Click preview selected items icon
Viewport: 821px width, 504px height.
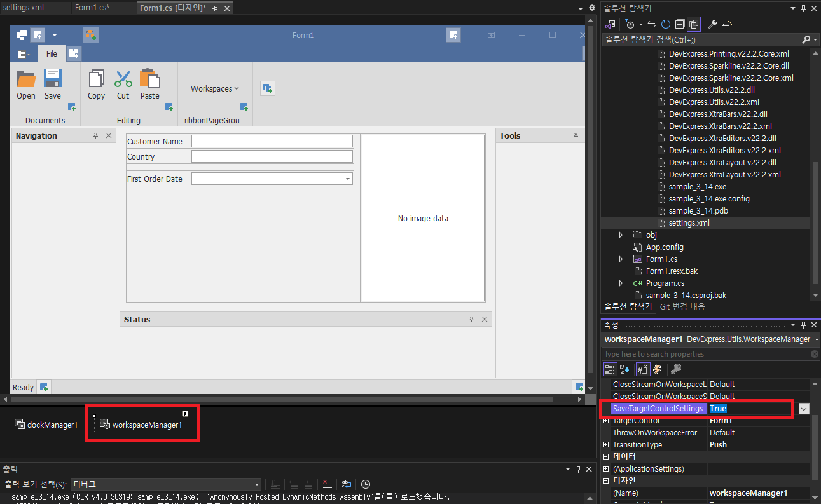(727, 24)
